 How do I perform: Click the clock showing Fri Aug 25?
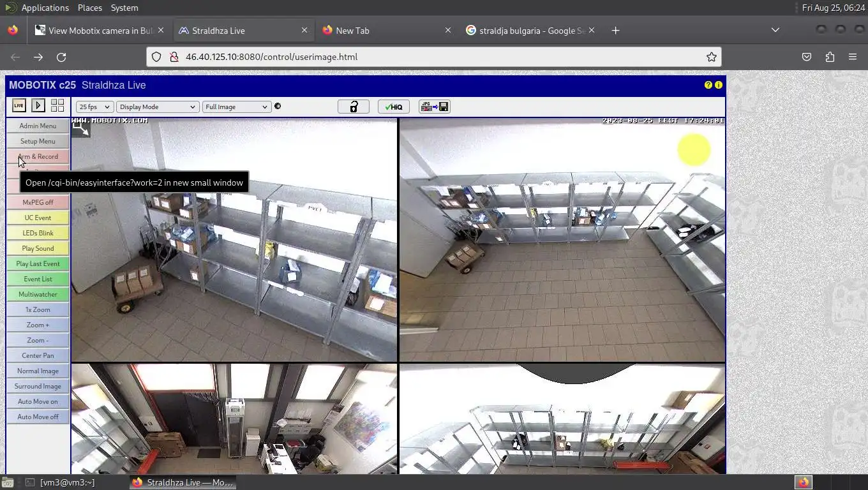[834, 8]
